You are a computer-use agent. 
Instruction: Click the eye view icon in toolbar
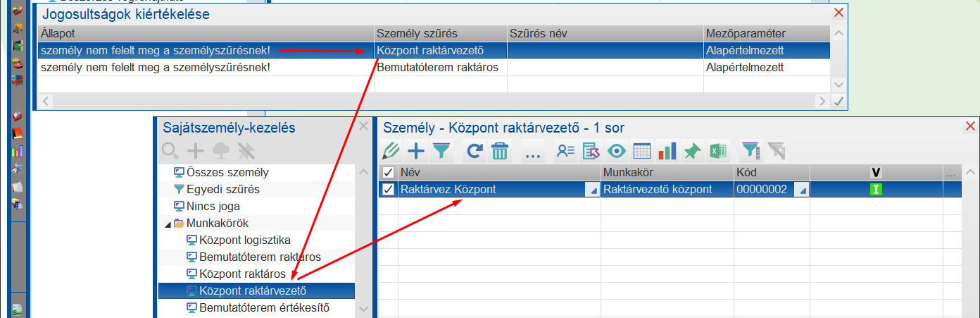tap(617, 151)
